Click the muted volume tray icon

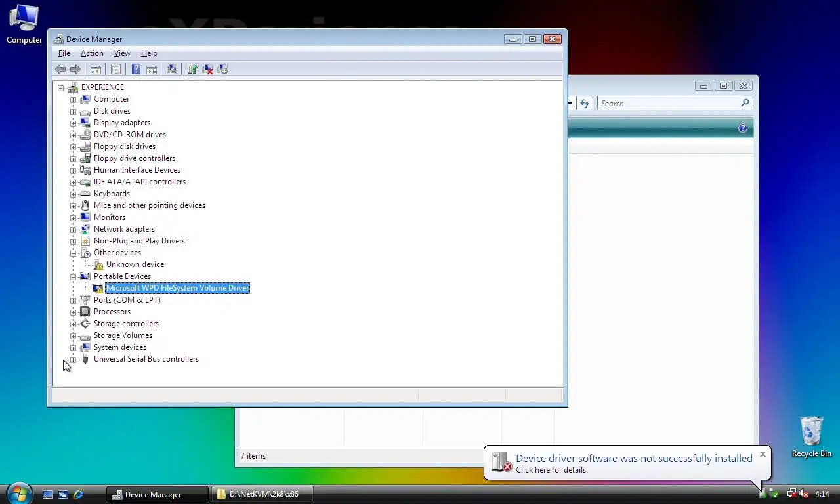(x=803, y=493)
